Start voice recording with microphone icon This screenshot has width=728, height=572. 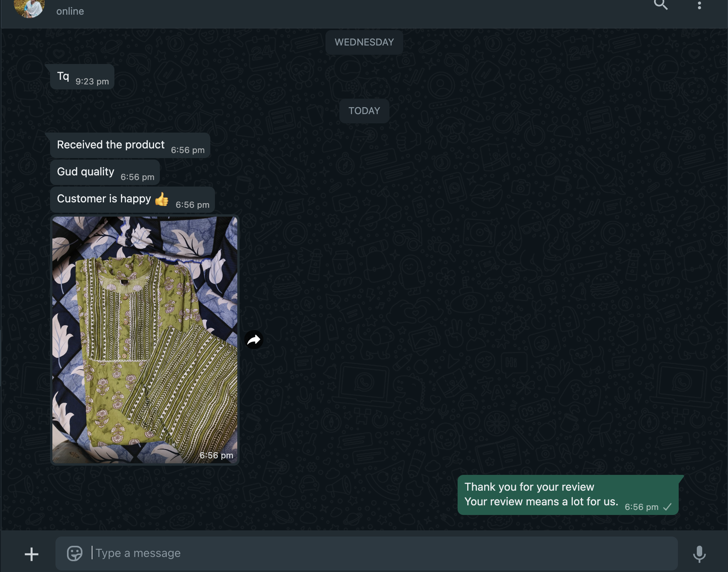pyautogui.click(x=699, y=554)
